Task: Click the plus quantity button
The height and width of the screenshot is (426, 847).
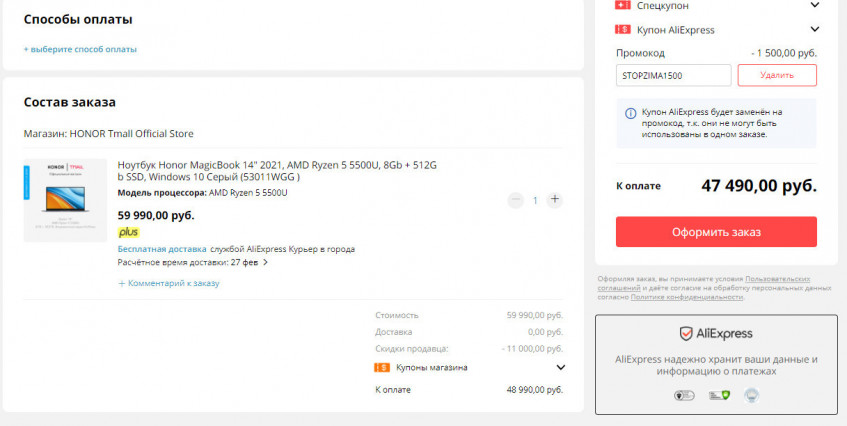Action: click(555, 200)
